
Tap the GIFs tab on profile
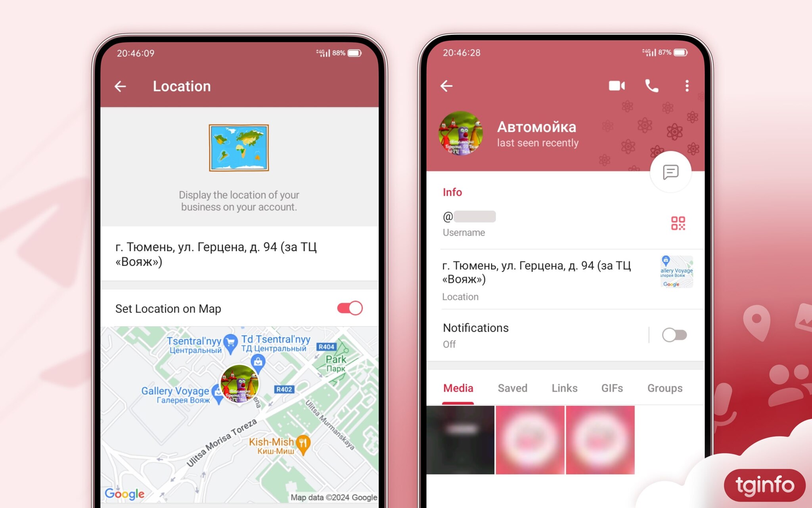(611, 388)
